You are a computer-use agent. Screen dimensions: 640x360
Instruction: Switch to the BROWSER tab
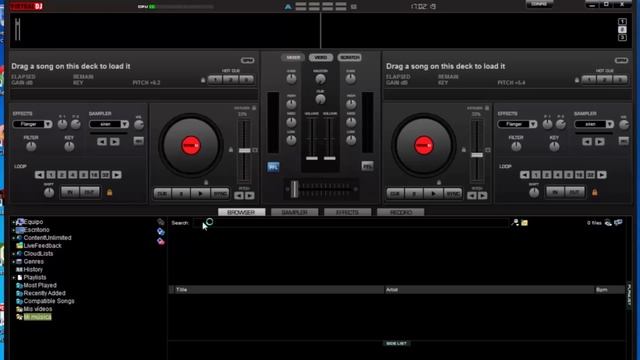coord(241,212)
